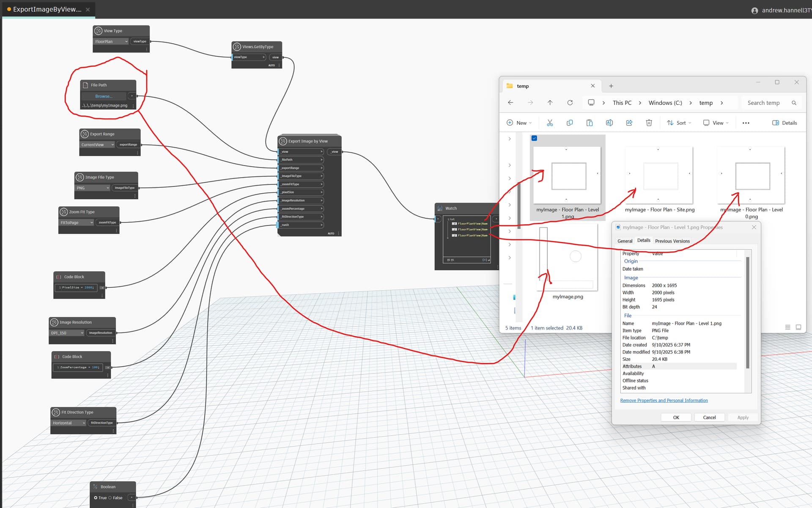Switch to the Previous Versions tab

(x=672, y=241)
